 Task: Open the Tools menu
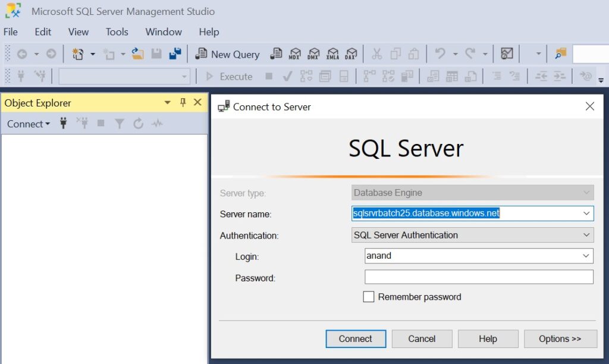117,32
